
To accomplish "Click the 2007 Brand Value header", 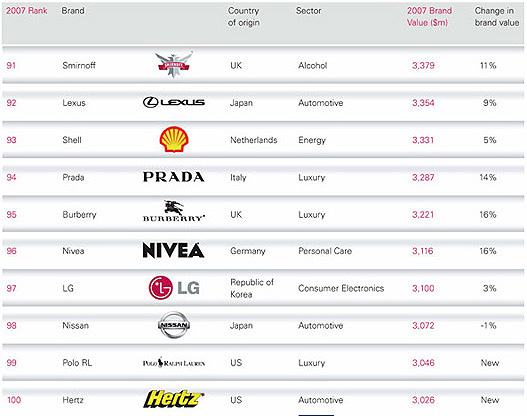I will [429, 16].
